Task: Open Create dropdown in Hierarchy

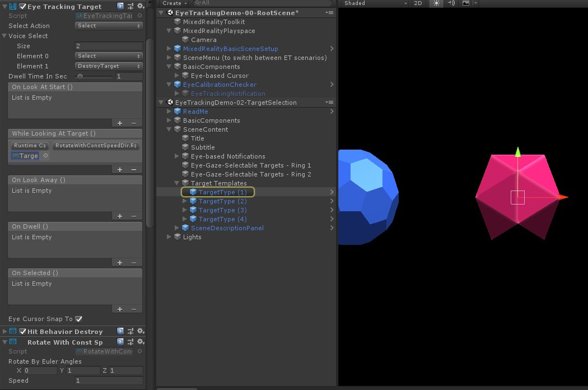Action: pos(174,3)
